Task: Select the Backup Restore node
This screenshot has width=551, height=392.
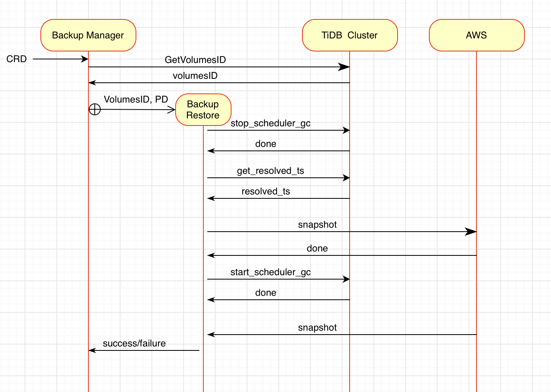Action: coord(203,110)
